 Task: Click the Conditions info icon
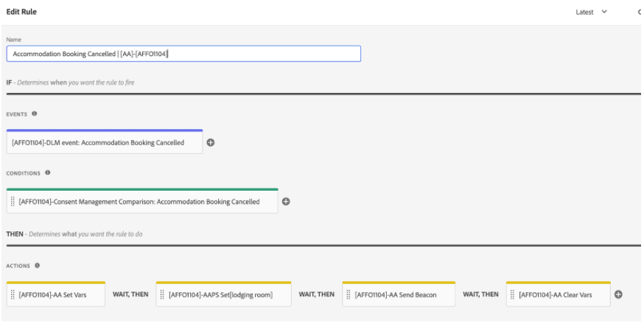click(48, 173)
